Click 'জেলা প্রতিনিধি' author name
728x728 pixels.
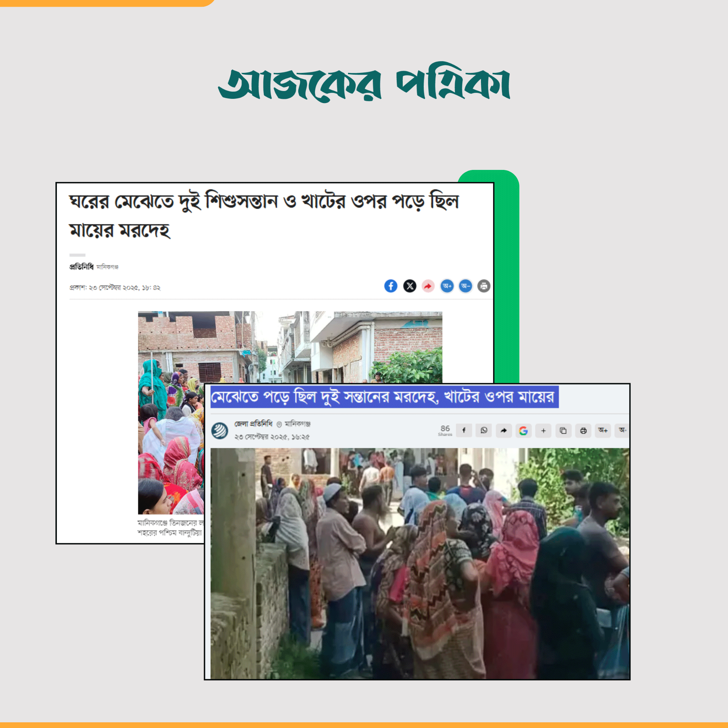point(253,424)
